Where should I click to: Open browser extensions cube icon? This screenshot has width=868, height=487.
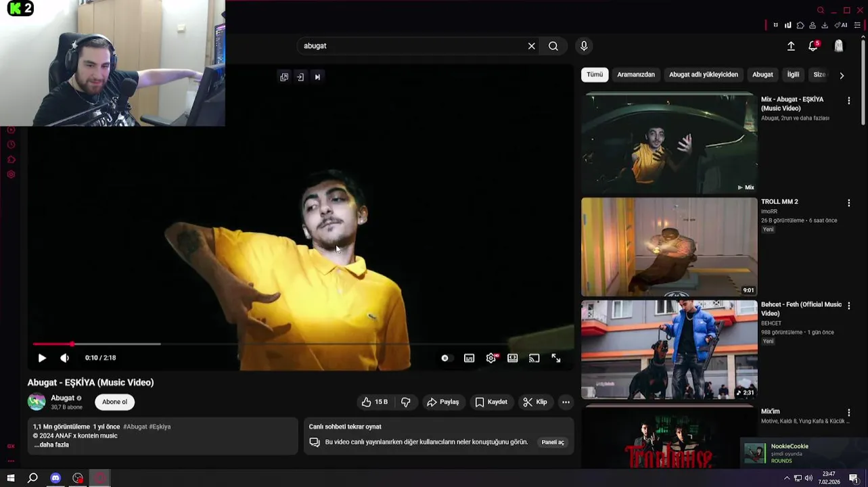pos(800,25)
